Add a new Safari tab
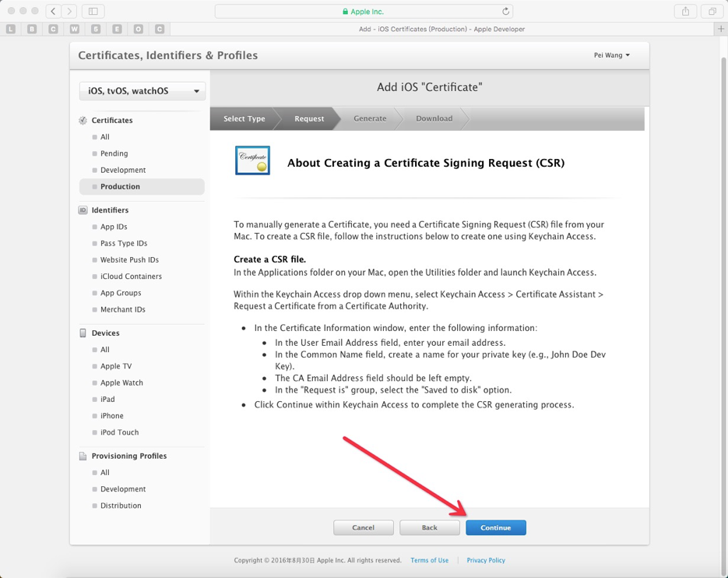728x578 pixels. [x=720, y=29]
